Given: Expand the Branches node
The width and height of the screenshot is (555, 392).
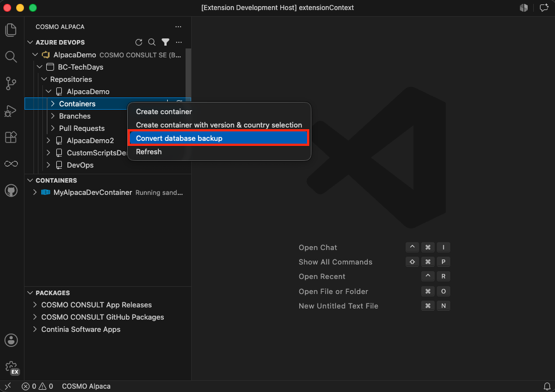Looking at the screenshot, I should click(53, 116).
